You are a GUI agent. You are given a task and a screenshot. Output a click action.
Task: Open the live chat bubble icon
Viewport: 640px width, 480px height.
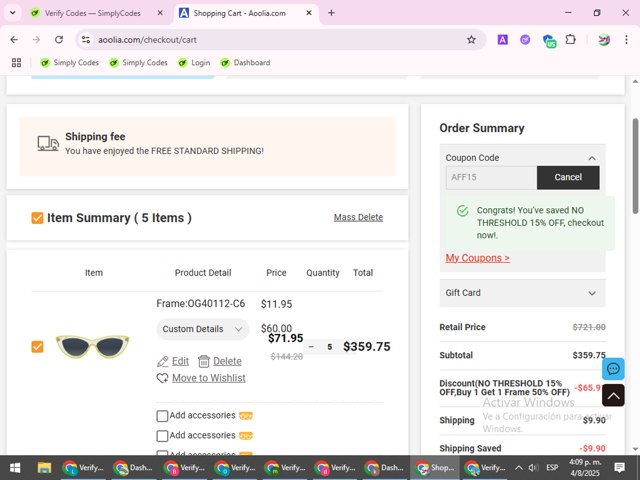point(613,369)
